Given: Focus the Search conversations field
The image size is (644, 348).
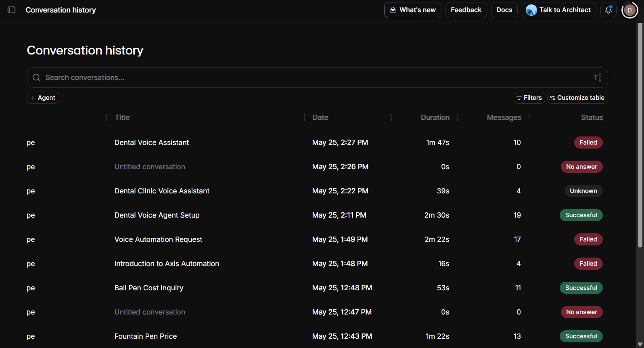Looking at the screenshot, I should coord(317,78).
